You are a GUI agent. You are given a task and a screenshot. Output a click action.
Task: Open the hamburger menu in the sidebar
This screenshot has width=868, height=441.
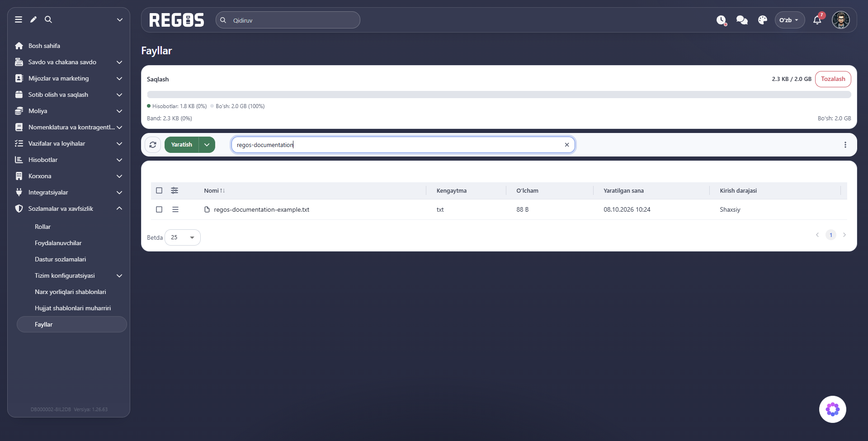[x=19, y=19]
